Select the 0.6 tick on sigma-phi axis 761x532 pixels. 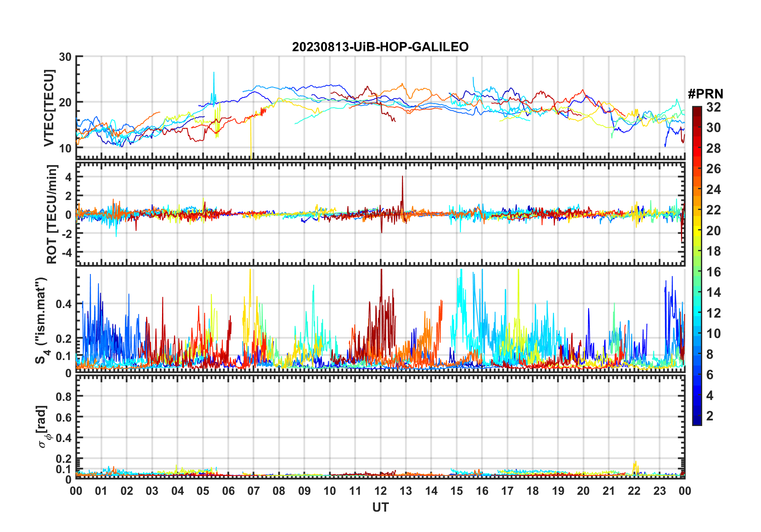click(x=64, y=417)
